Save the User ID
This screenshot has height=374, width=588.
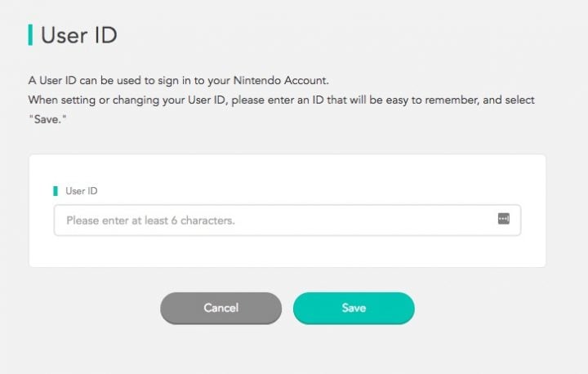coord(354,308)
